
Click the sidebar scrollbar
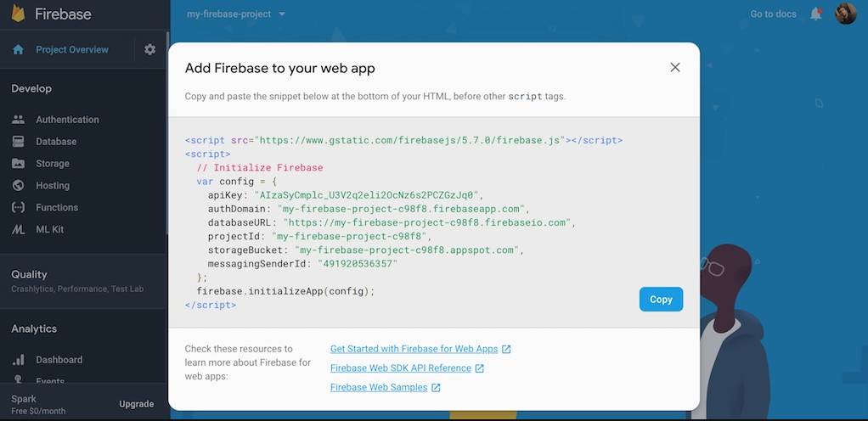[x=167, y=132]
